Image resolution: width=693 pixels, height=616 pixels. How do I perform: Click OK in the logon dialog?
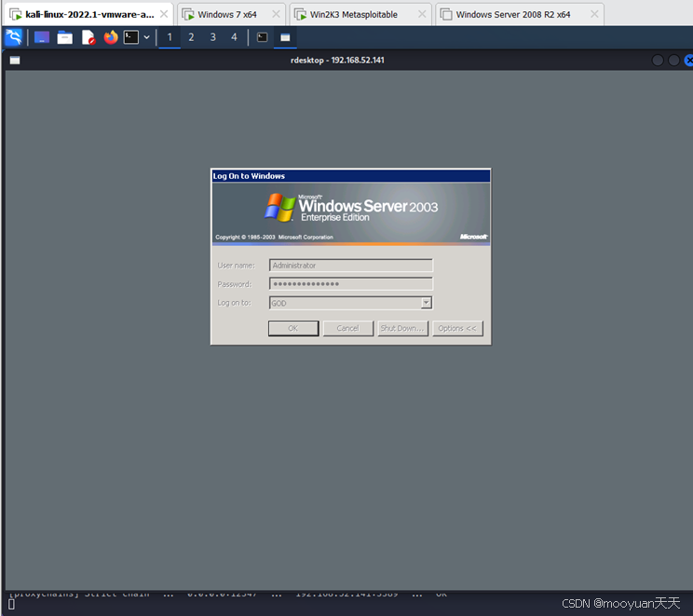click(293, 328)
